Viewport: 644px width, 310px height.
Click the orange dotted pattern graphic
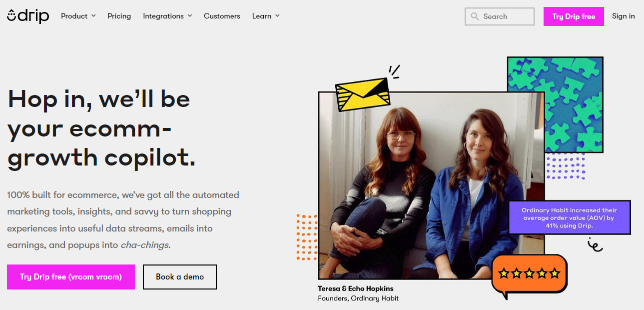click(307, 237)
